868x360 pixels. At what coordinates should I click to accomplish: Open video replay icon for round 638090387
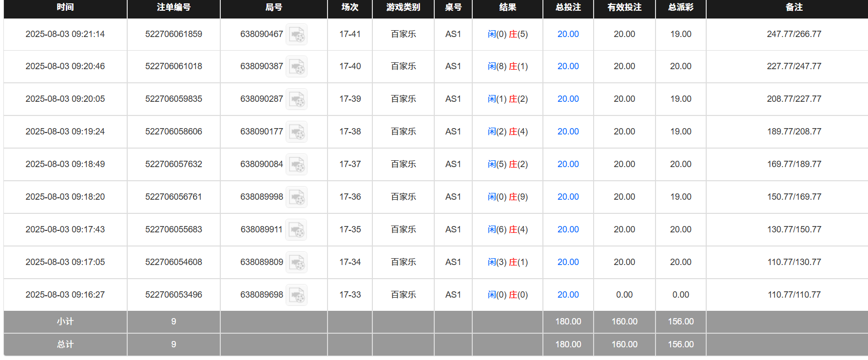point(296,67)
